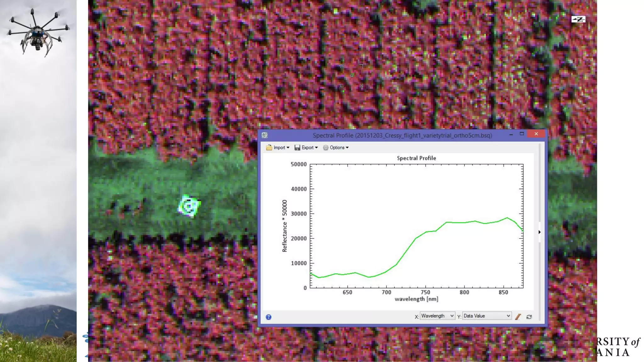Viewport: 644px width, 362px height.
Task: Open the X axis Wavelength dropdown
Action: tap(437, 316)
